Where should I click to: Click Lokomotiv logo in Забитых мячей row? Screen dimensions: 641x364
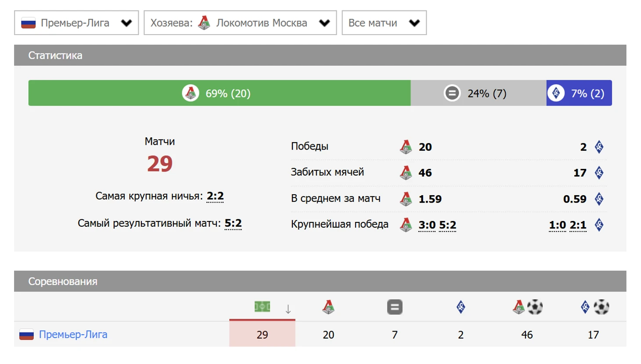tap(406, 173)
